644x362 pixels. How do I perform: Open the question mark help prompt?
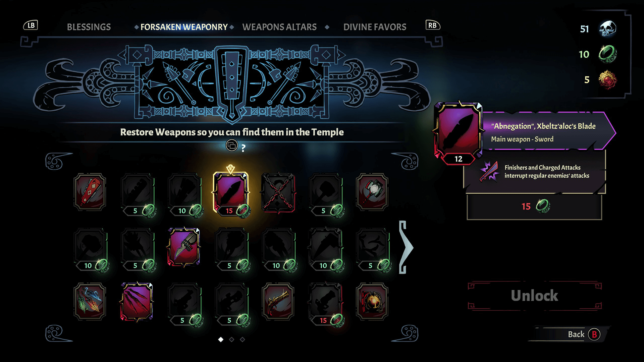click(x=236, y=146)
